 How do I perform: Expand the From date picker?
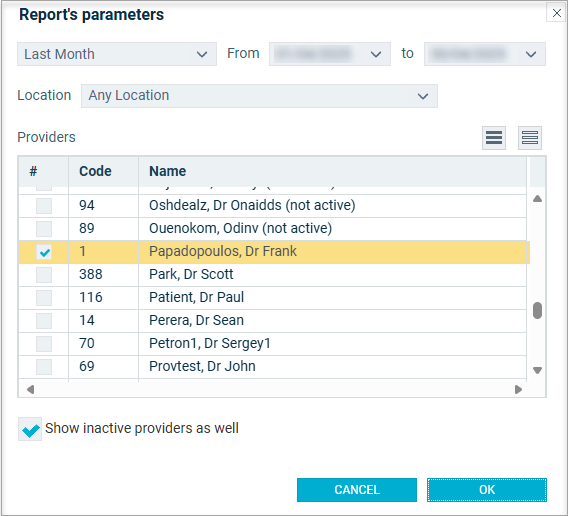tap(330, 54)
